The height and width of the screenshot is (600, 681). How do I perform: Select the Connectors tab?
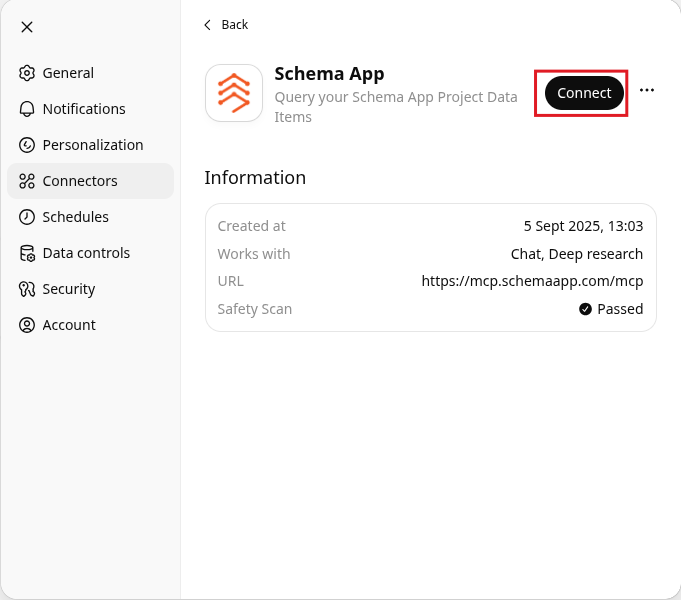point(90,181)
